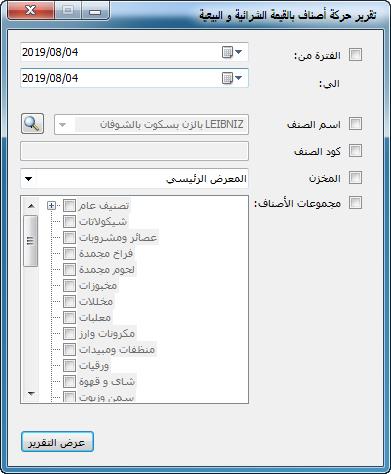
Task: Open calendar picker for the end date
Action: [x=232, y=78]
